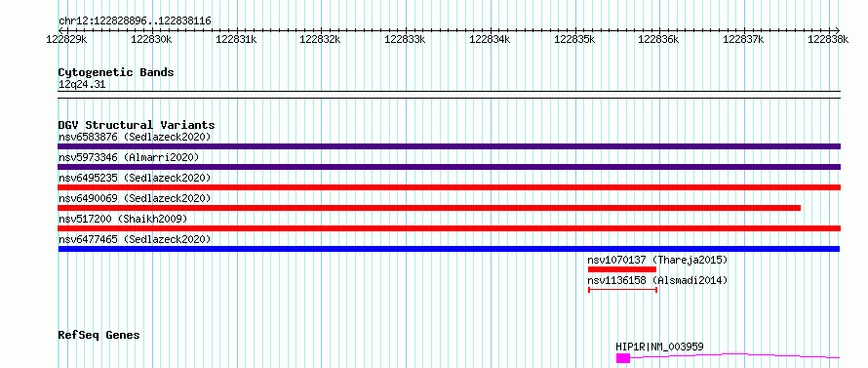
Task: Click the 122835k ruler label
Action: coord(574,39)
